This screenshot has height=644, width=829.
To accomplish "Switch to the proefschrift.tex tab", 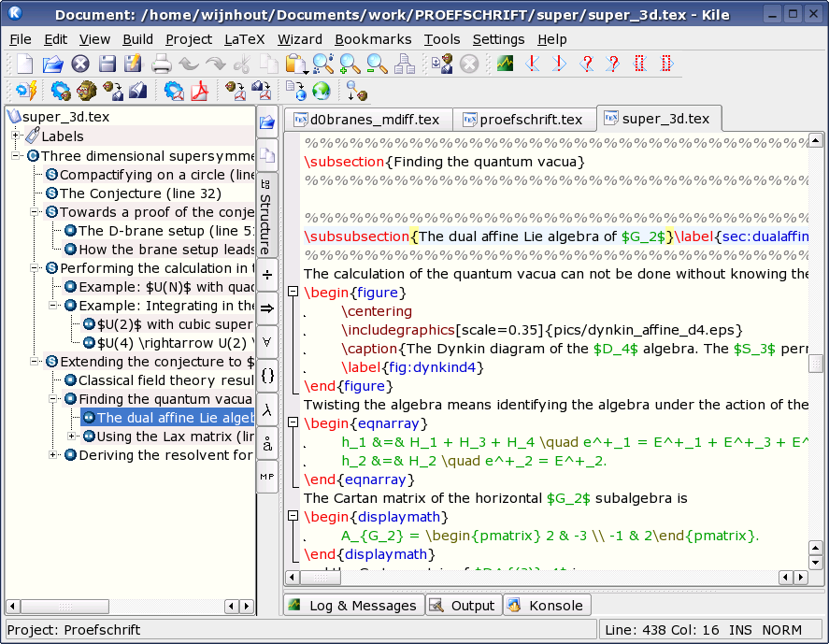I will click(x=524, y=120).
